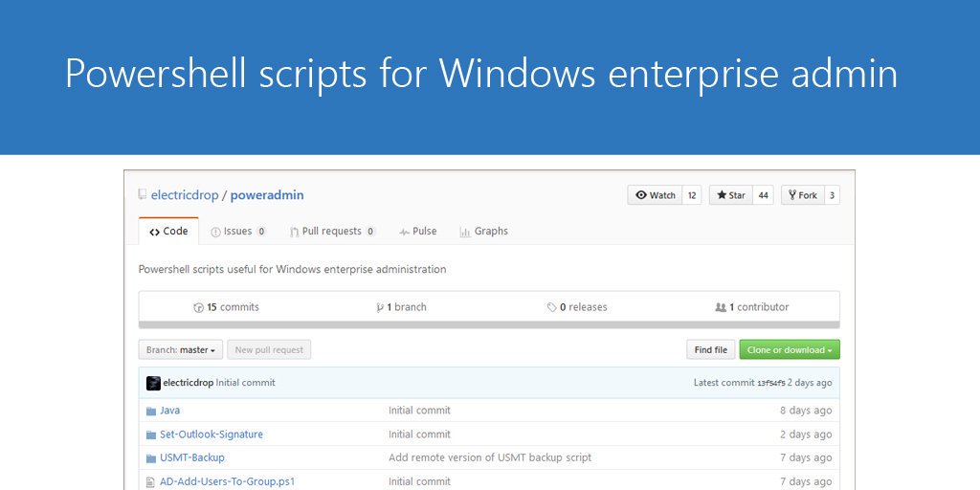Image resolution: width=980 pixels, height=490 pixels.
Task: Click '2 days ago' in Set-Outlook-Signature row
Action: click(806, 434)
